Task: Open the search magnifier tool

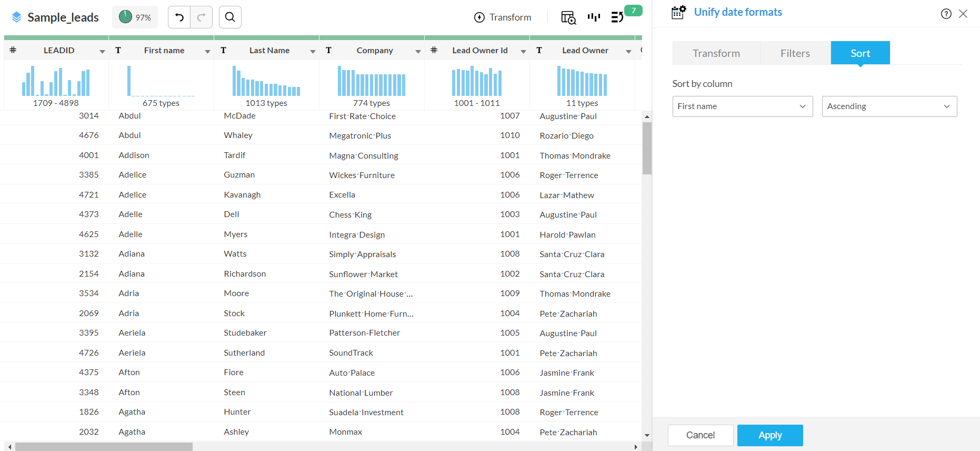Action: pyautogui.click(x=230, y=17)
